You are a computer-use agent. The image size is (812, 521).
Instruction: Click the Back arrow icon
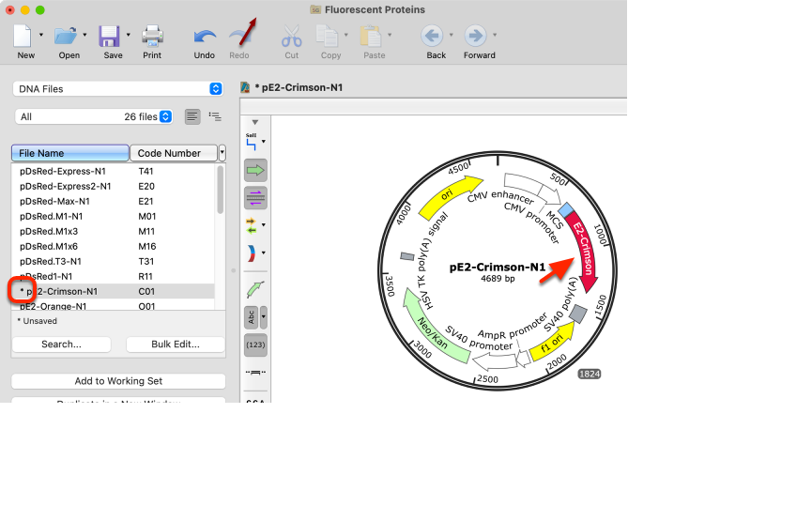[x=432, y=36]
